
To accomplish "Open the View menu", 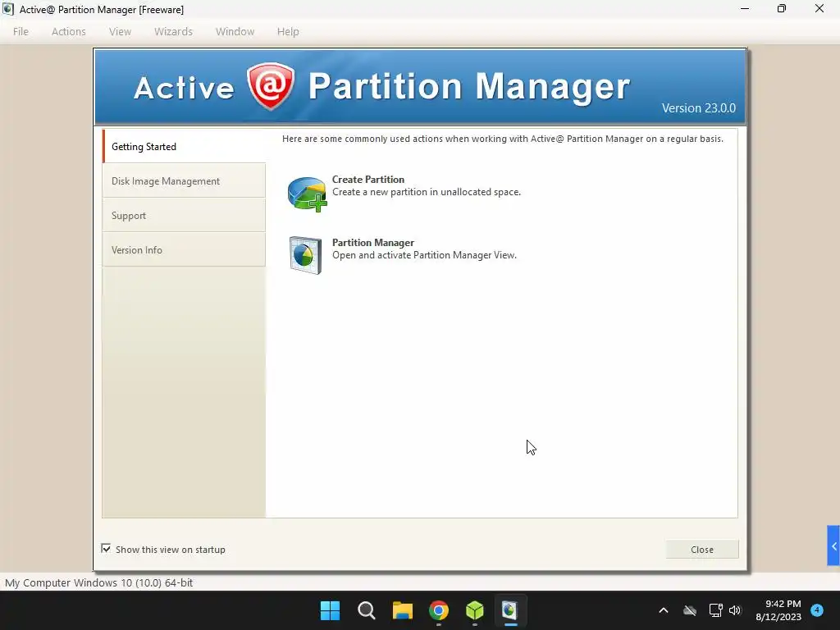I will 120,32.
